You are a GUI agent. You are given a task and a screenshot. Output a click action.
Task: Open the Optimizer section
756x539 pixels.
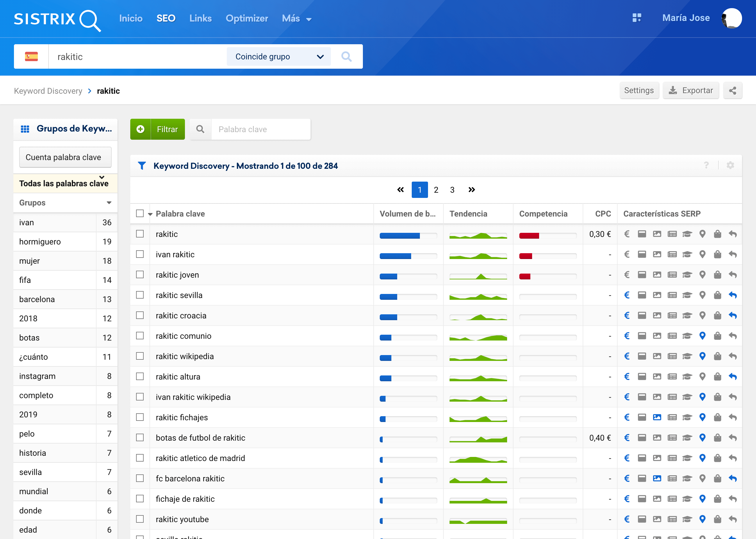(x=247, y=18)
